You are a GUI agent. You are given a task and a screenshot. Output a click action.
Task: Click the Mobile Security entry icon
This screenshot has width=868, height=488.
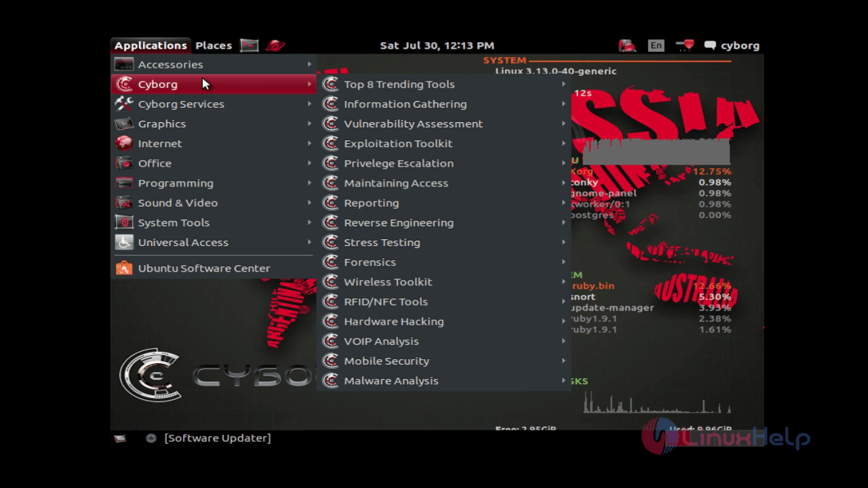(330, 361)
